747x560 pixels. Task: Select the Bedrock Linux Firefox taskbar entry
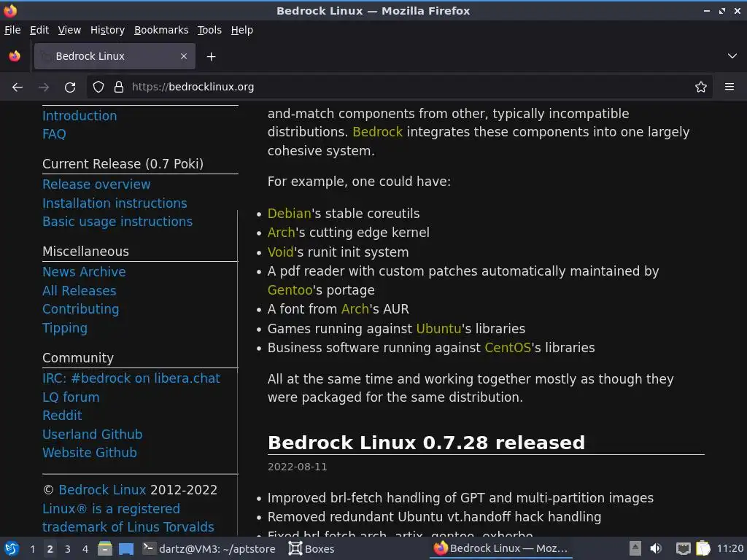(x=501, y=549)
